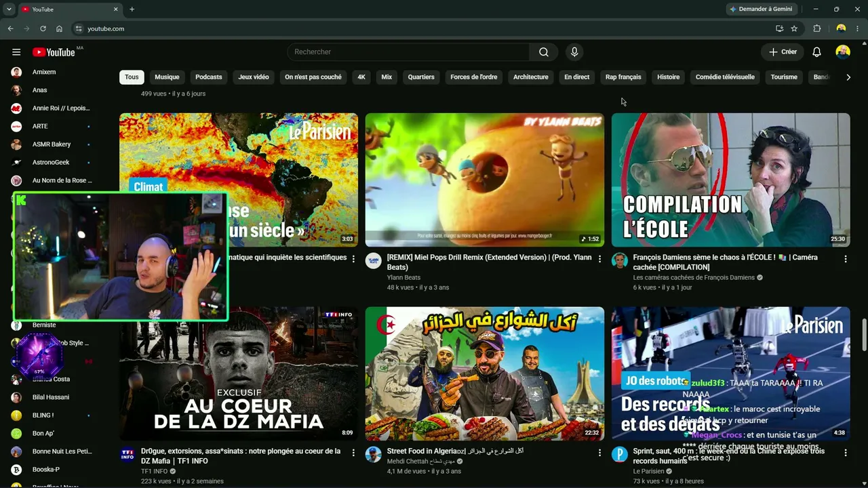Open the Chrome extensions puzzle icon
868x488 pixels.
coord(817,28)
